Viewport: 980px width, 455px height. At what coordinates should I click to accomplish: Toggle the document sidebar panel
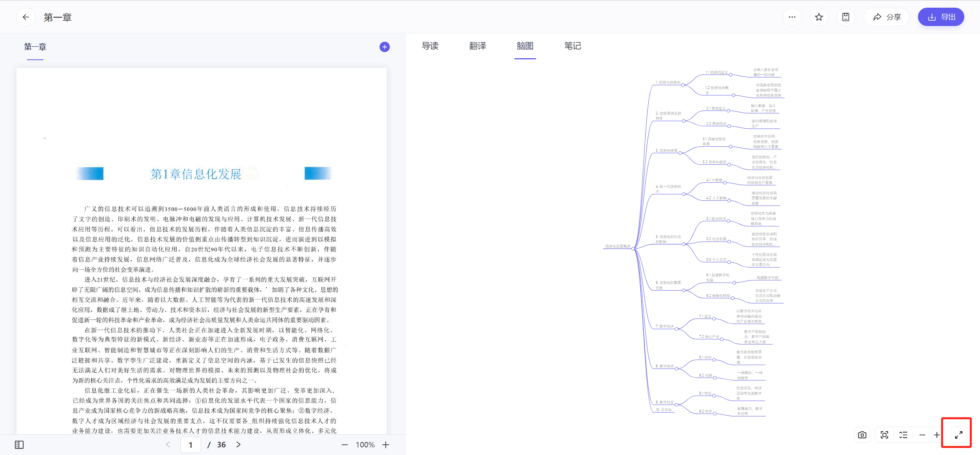point(19,445)
